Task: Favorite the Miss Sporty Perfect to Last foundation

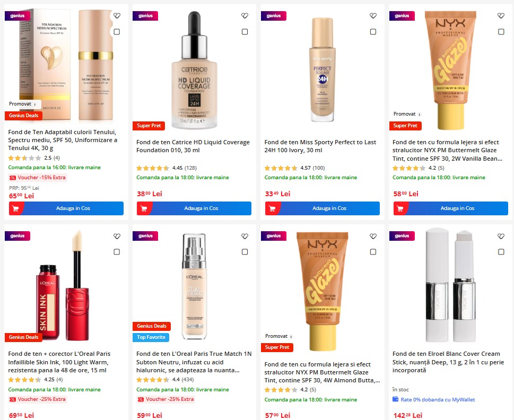Action: coord(373,15)
